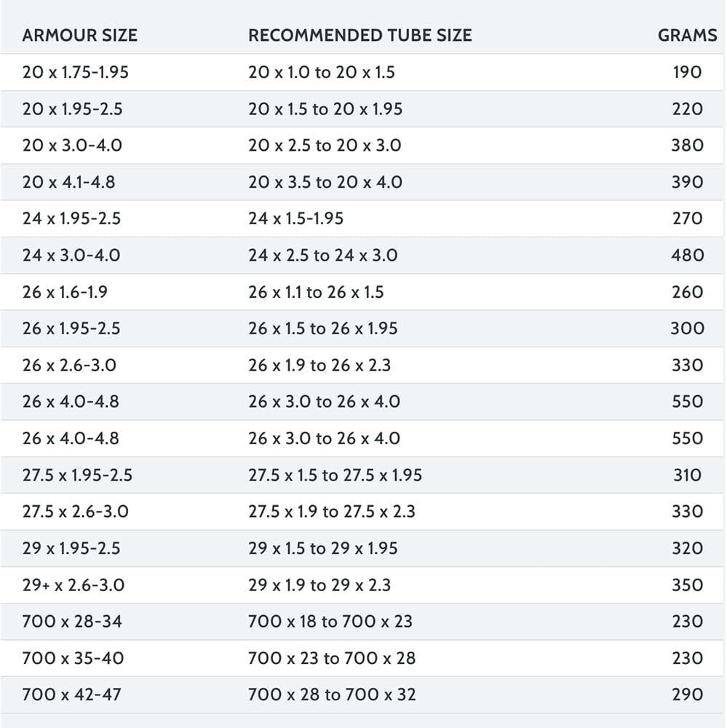Click the 350 grams value
This screenshot has width=727, height=728.
point(687,585)
